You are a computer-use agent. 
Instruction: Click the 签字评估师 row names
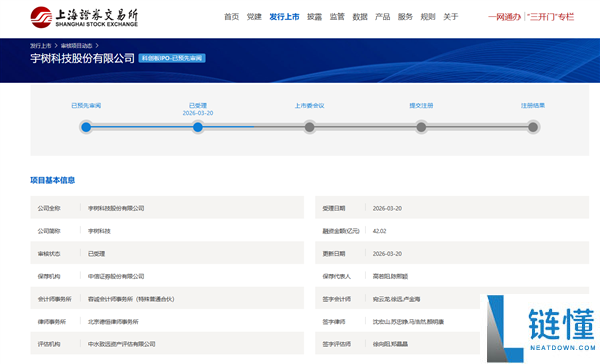390,344
